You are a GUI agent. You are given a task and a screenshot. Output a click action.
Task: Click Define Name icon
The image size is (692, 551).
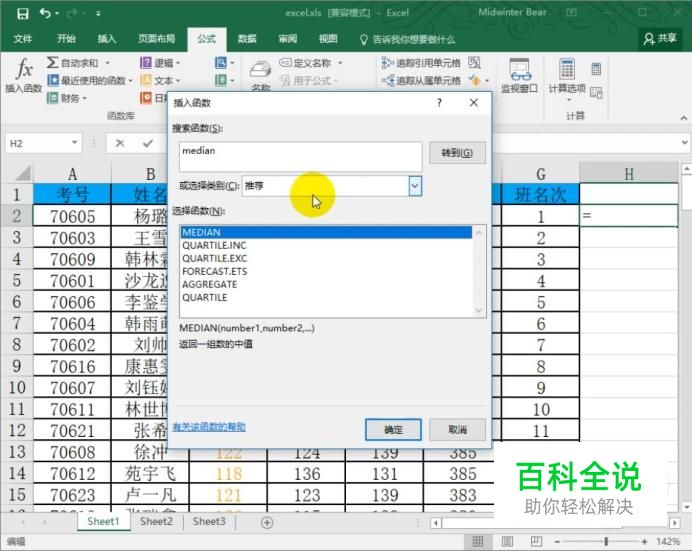(285, 63)
